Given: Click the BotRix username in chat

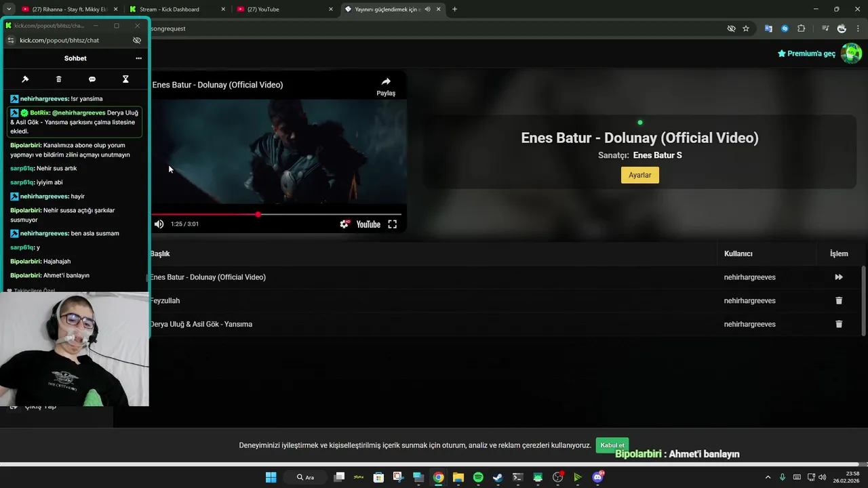Looking at the screenshot, I should [39, 113].
